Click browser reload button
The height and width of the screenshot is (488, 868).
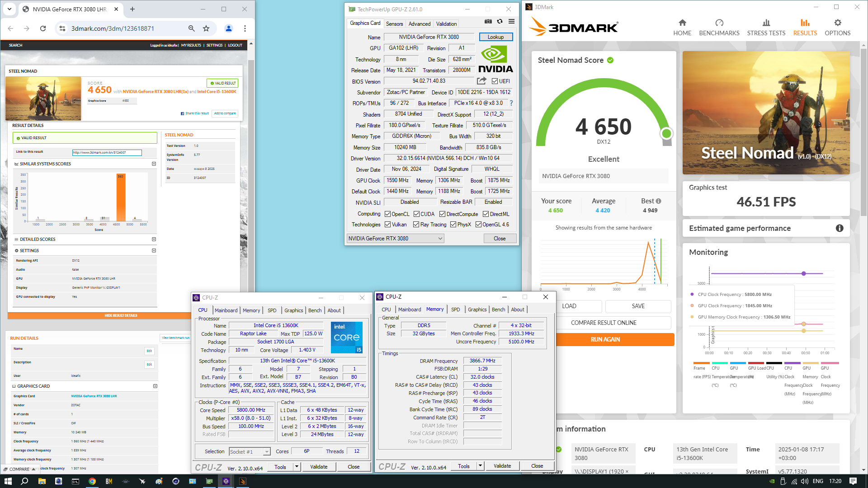click(43, 28)
